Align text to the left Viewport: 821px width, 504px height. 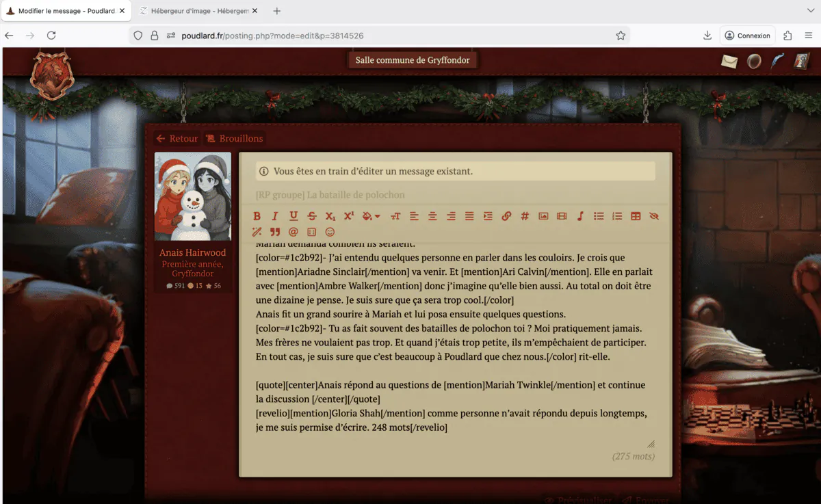tap(414, 216)
